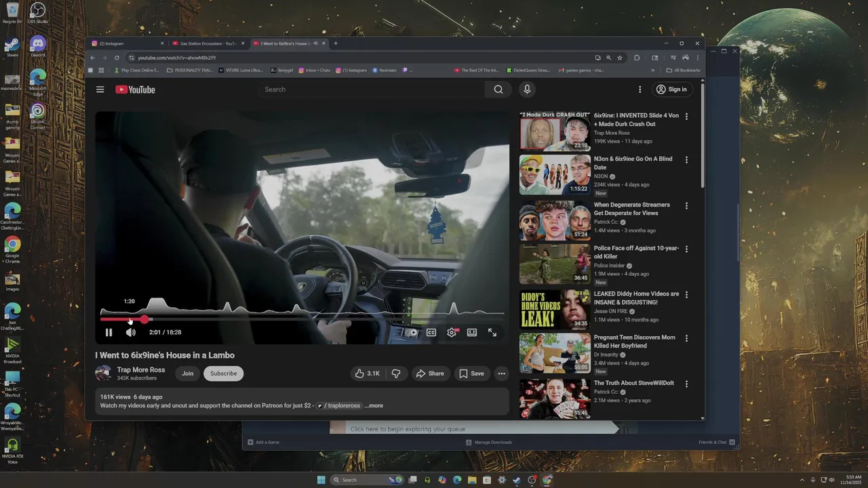Open the Discord desktop icon

(38, 47)
